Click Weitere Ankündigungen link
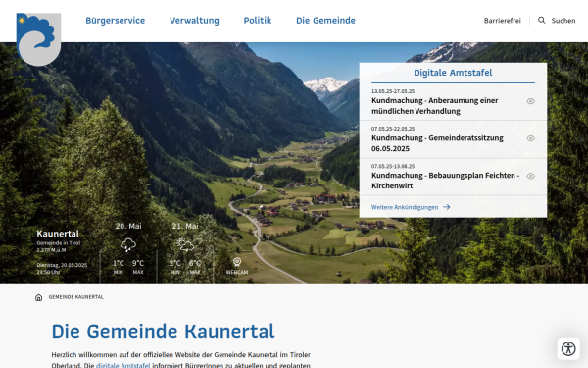The width and height of the screenshot is (588, 368). 405,207
